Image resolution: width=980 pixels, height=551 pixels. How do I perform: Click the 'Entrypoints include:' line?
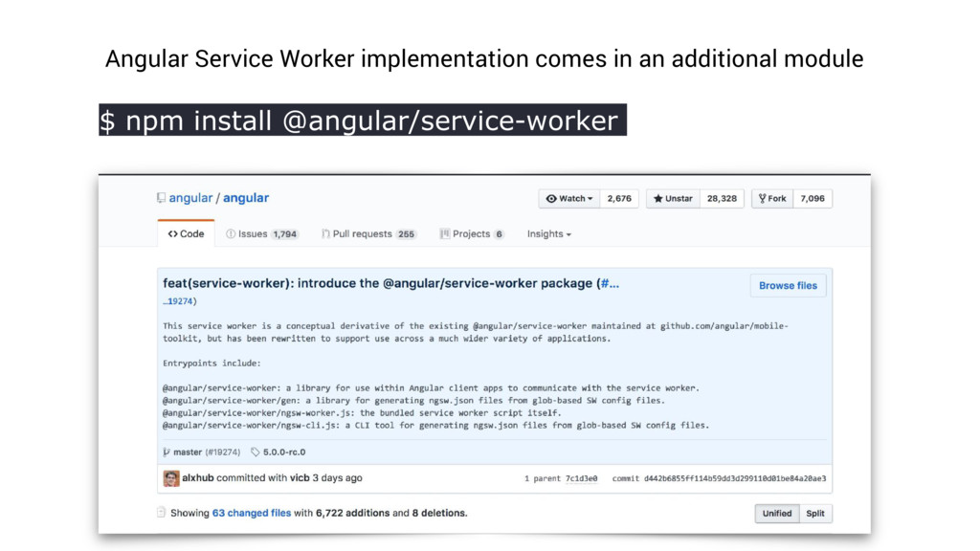(212, 363)
